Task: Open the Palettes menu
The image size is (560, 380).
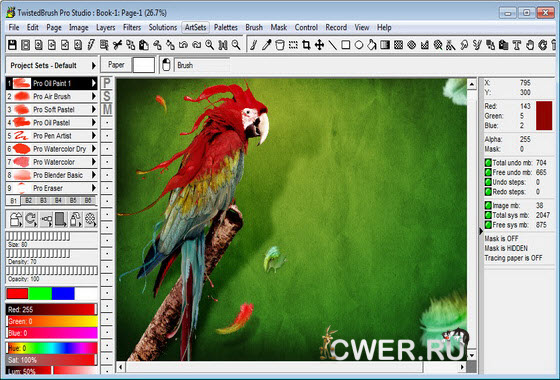Action: (x=226, y=28)
